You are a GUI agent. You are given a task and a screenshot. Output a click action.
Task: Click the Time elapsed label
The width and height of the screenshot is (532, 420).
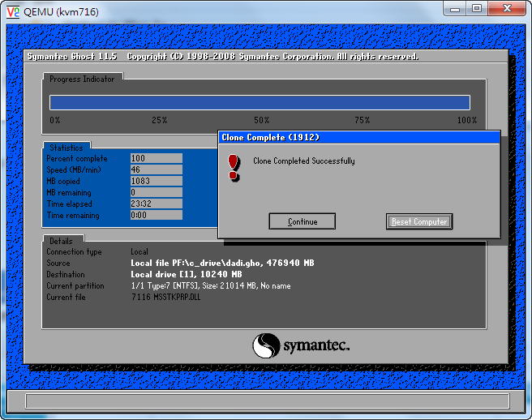(70, 204)
